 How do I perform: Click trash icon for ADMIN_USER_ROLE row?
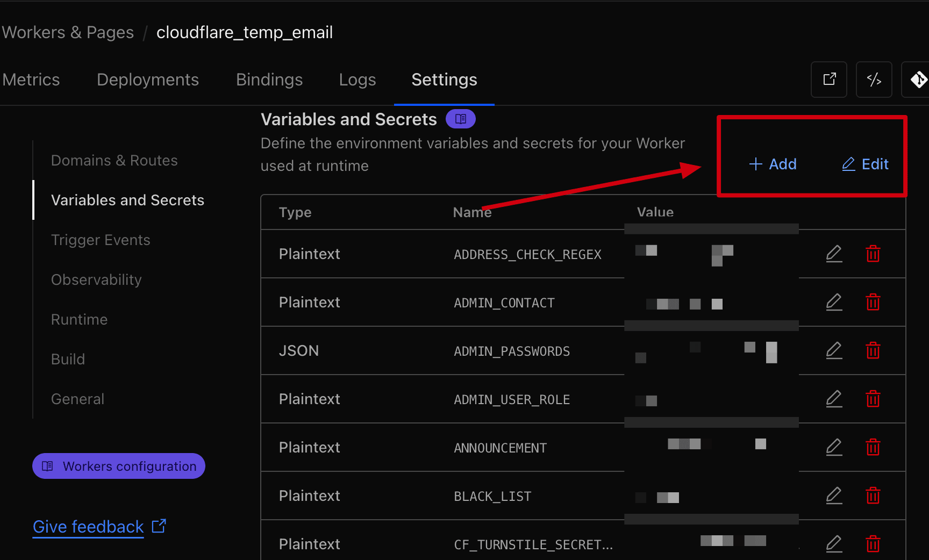(x=873, y=399)
